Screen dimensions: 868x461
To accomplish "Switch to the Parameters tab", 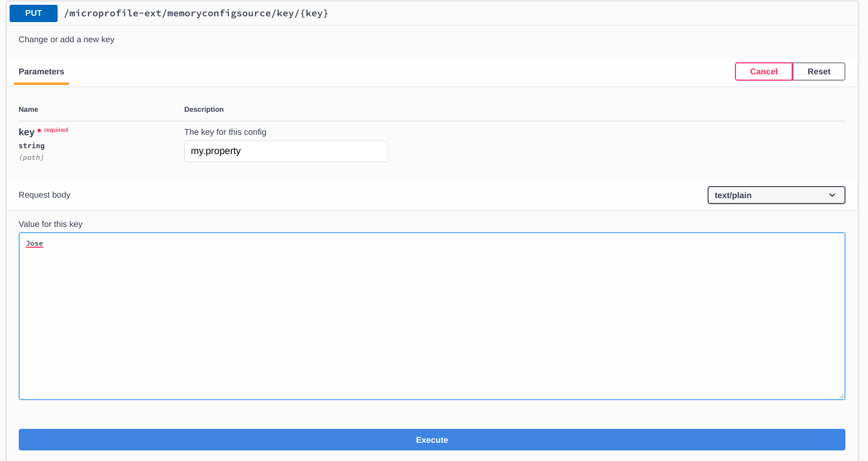I will (41, 71).
